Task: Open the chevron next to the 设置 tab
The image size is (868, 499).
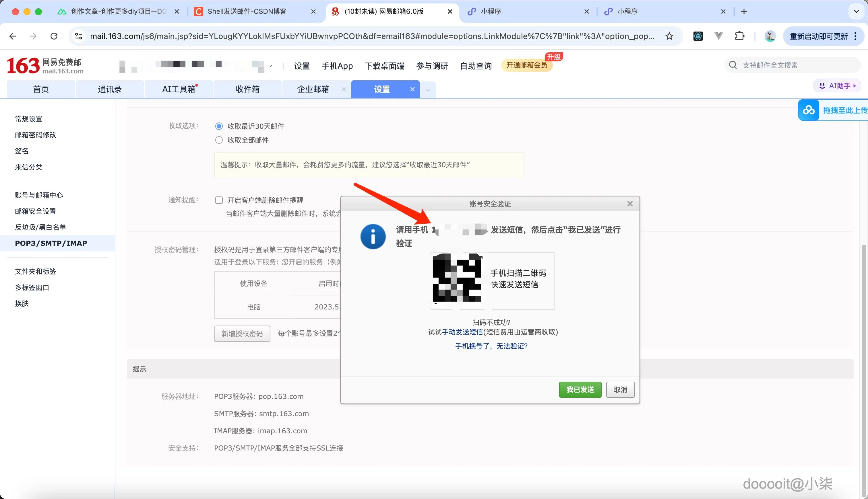Action: click(427, 90)
